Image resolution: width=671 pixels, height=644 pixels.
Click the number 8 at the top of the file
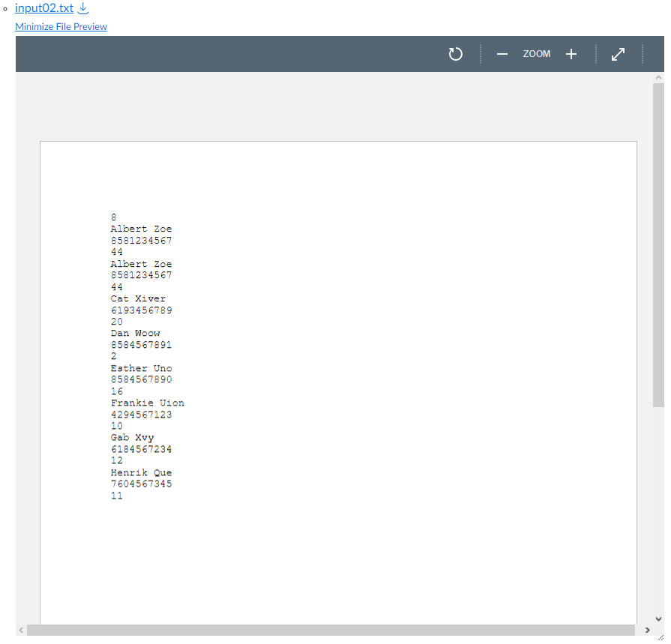[113, 217]
